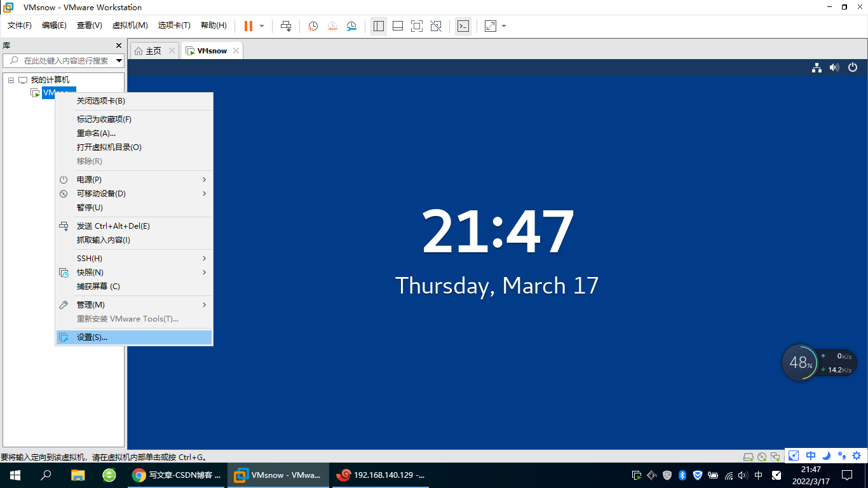Enter full screen mode icon

[x=417, y=26]
